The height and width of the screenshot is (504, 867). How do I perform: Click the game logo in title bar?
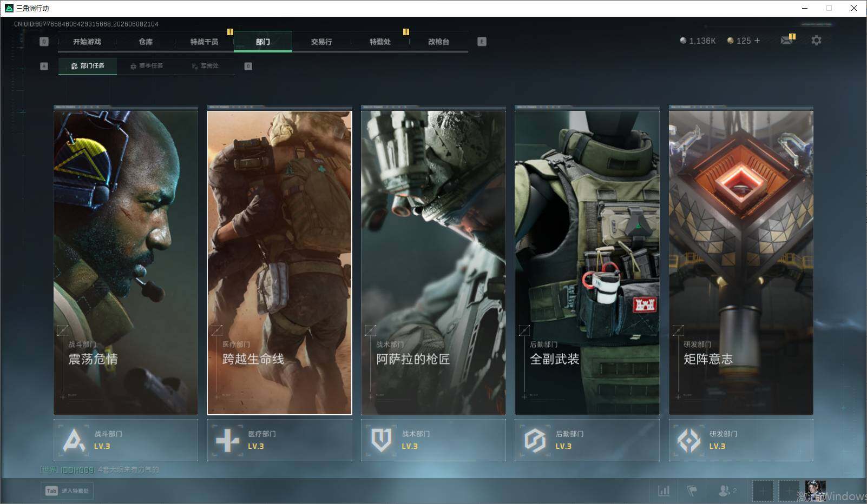click(9, 8)
